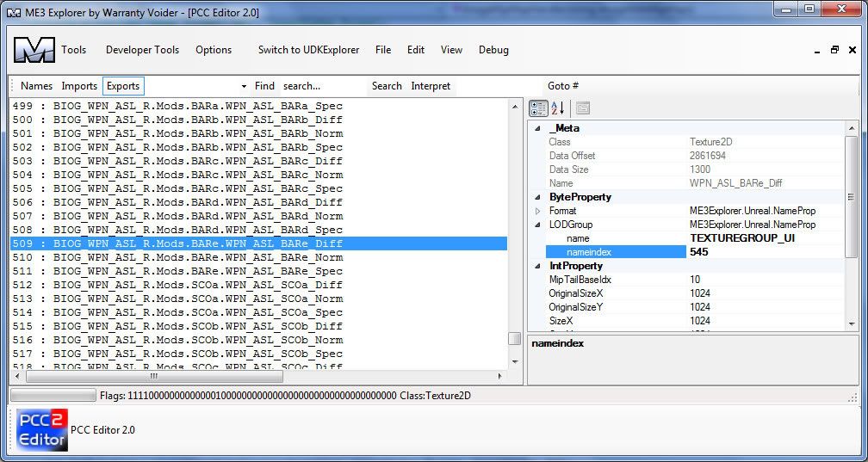Click the Class Texture2D property row
The height and width of the screenshot is (462, 868).
coord(695,142)
